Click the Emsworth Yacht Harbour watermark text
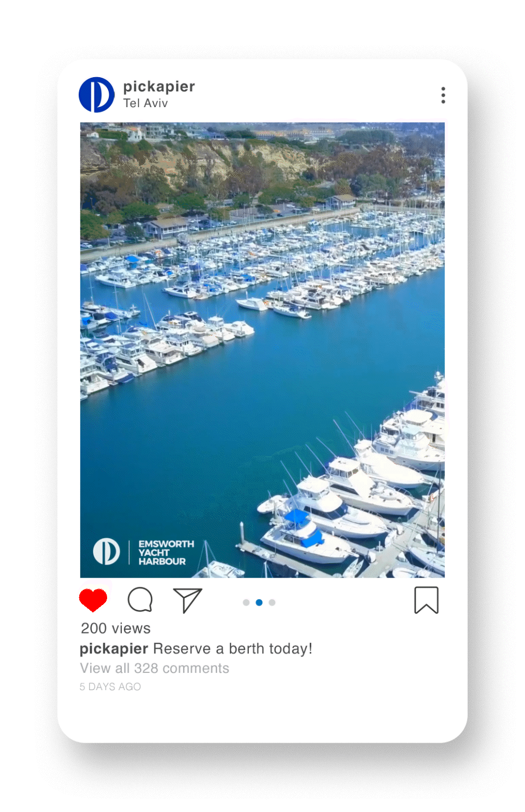Viewport: 525px width, 812px height. pyautogui.click(x=166, y=553)
